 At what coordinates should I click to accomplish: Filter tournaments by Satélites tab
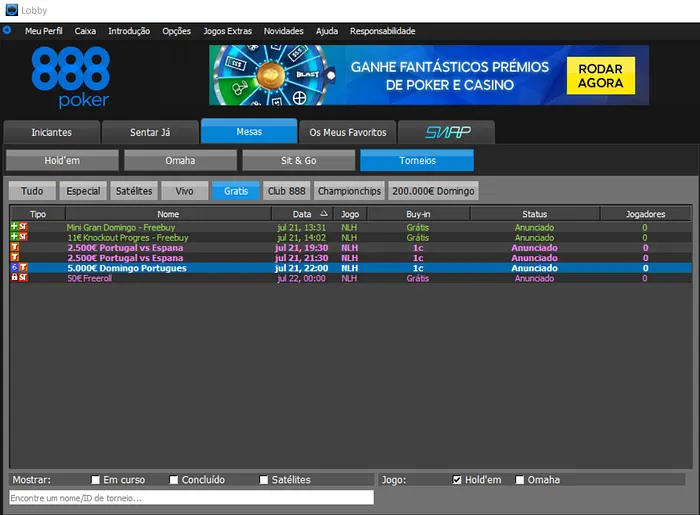tap(134, 191)
